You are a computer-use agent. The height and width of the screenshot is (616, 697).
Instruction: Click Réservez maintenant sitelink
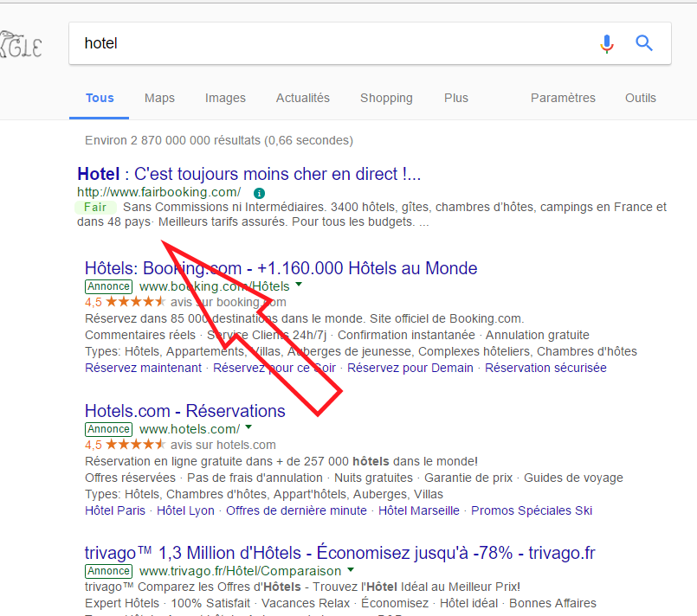[x=143, y=368]
